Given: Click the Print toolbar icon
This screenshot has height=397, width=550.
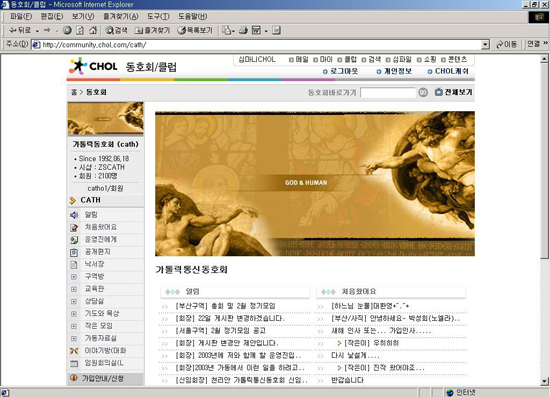Looking at the screenshot, I should [243, 31].
